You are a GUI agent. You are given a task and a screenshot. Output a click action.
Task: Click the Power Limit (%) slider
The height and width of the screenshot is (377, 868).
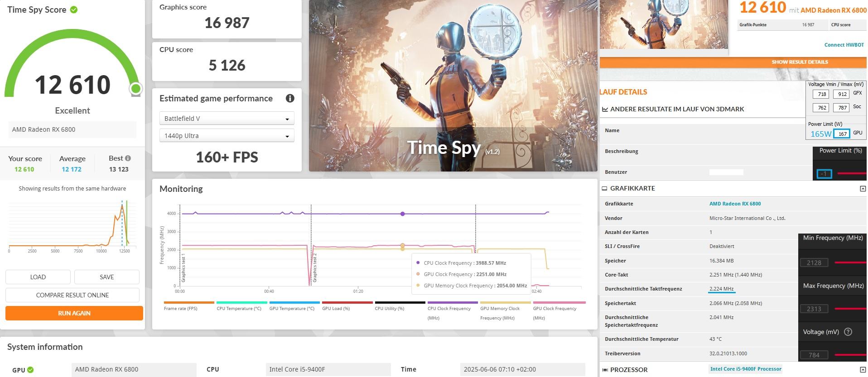[x=852, y=173]
